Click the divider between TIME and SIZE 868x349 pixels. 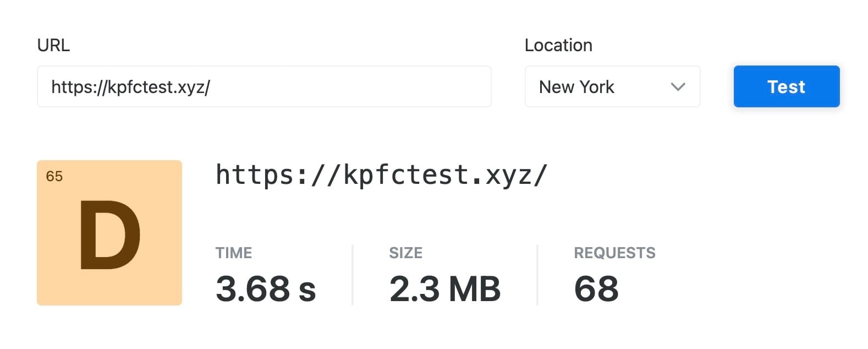coord(353,275)
